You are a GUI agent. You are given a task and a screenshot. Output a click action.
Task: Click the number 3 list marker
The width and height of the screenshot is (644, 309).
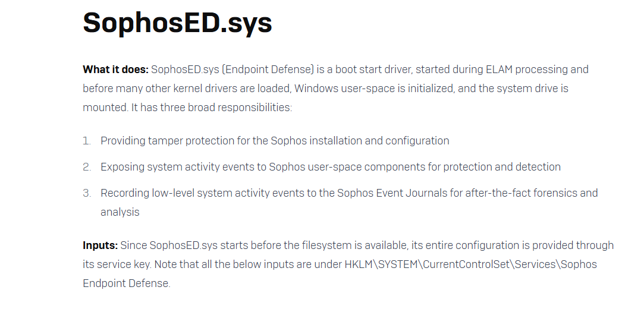pyautogui.click(x=87, y=193)
